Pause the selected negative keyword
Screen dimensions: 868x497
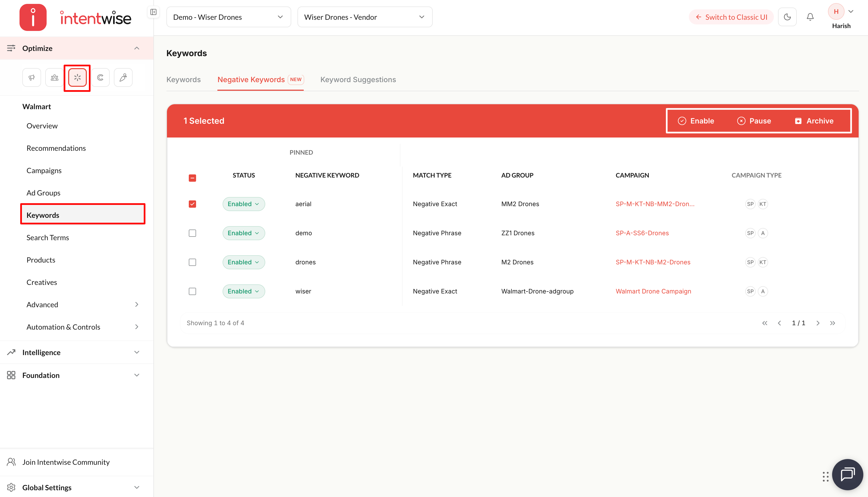point(754,121)
